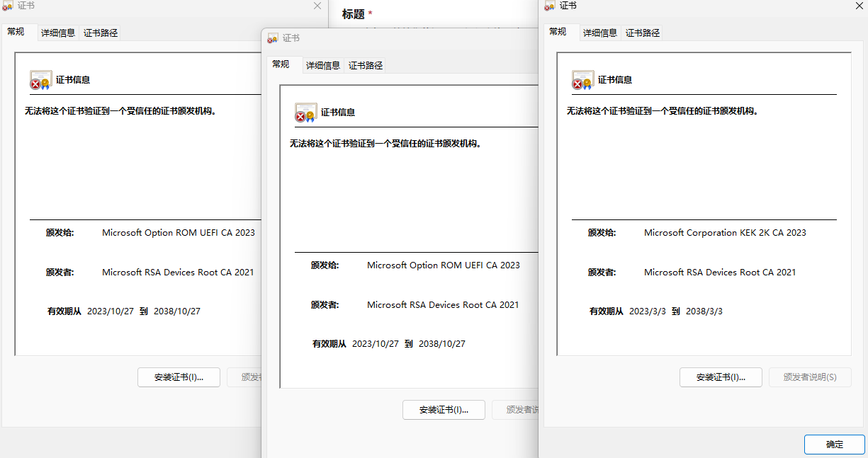Image resolution: width=868 pixels, height=458 pixels.
Task: Click the certificate badge icon in the middle dialog
Action: [305, 113]
